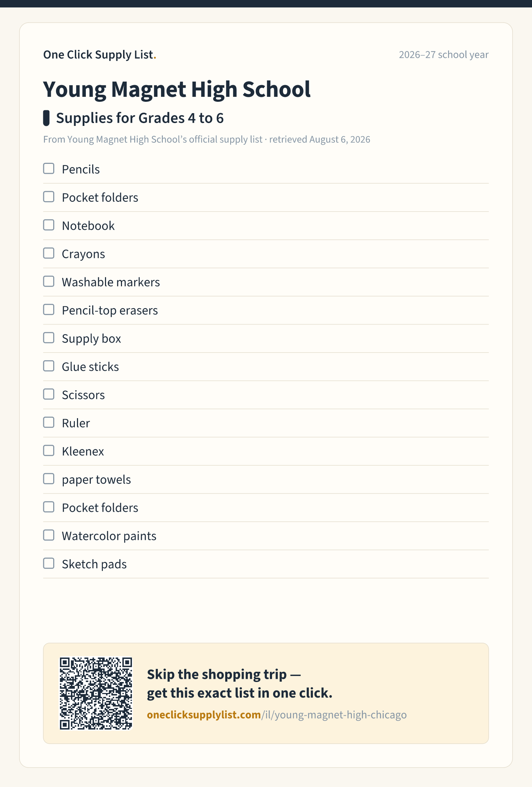Image resolution: width=532 pixels, height=787 pixels.
Task: Click the QR code image
Action: coord(96,693)
